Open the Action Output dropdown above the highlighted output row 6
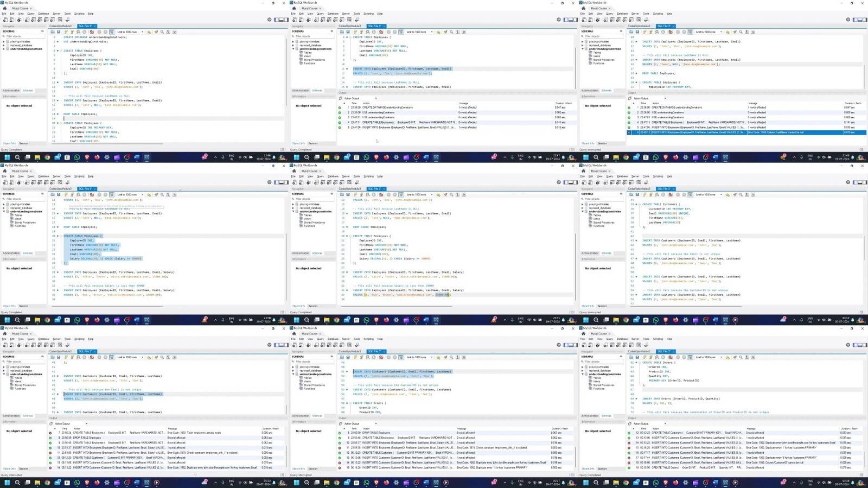The image size is (868, 488). [649, 98]
